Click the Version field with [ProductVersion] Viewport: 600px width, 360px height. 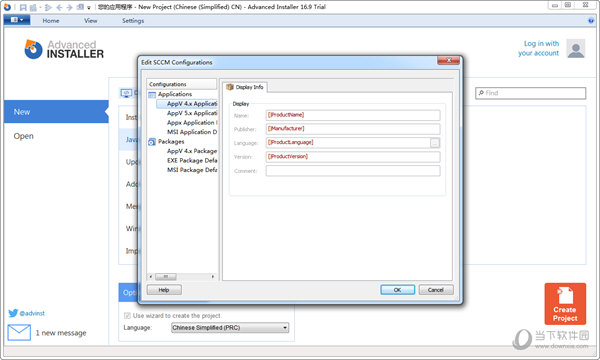tap(353, 157)
